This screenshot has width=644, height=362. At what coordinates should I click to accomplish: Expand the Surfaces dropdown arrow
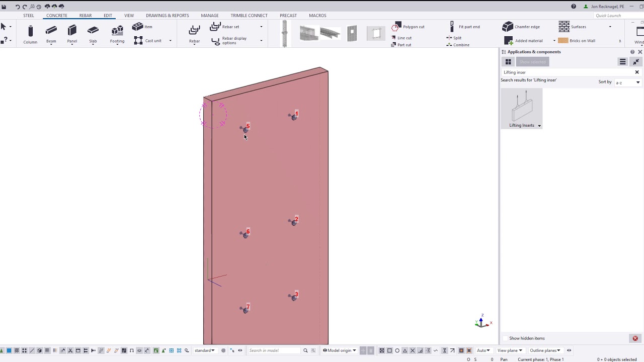[x=610, y=27]
